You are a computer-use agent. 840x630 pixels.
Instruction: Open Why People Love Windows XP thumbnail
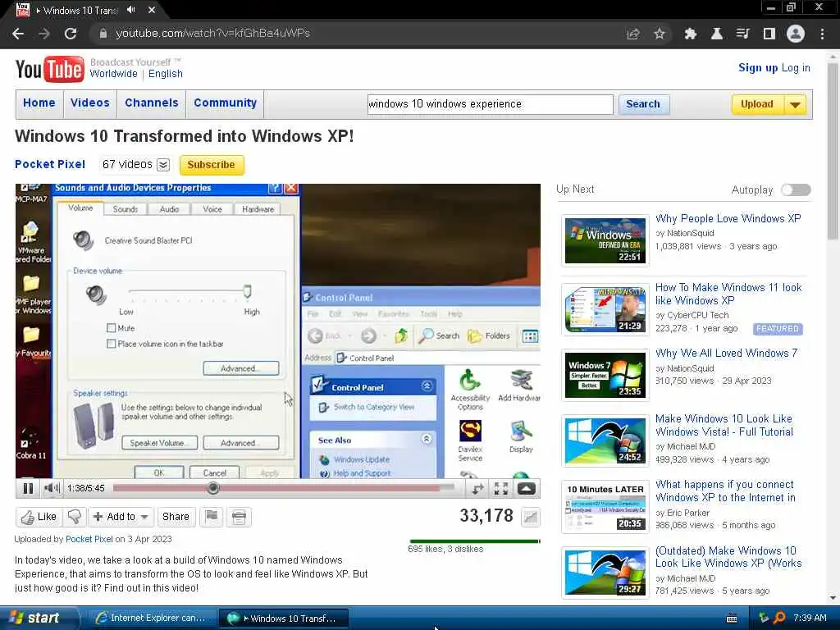tap(605, 240)
